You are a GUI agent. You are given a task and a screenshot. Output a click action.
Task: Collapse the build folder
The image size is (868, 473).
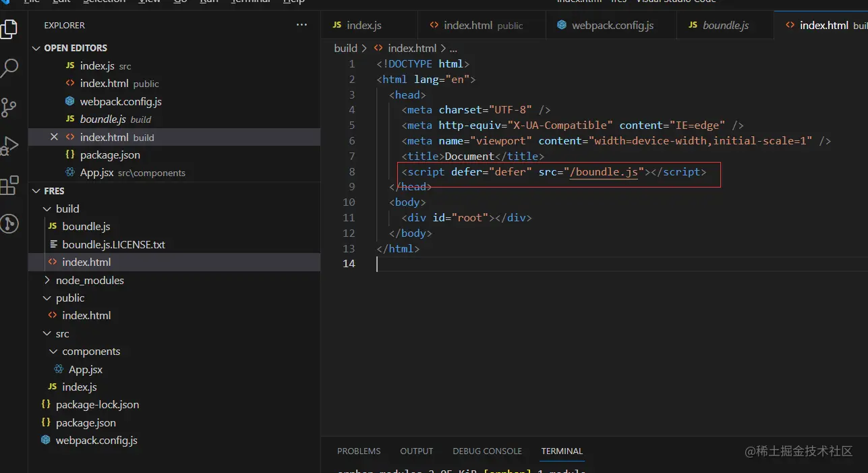pyautogui.click(x=47, y=208)
